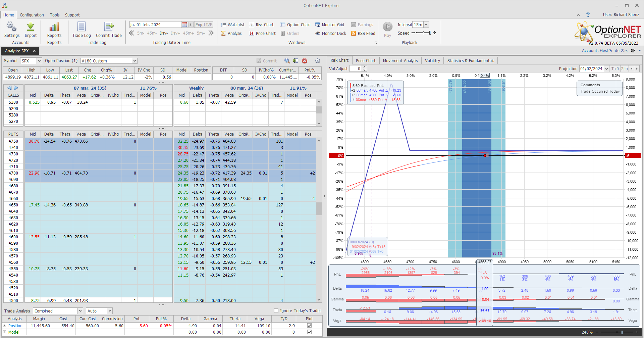The width and height of the screenshot is (644, 338).
Task: Switch to the Volatility tab
Action: point(432,61)
